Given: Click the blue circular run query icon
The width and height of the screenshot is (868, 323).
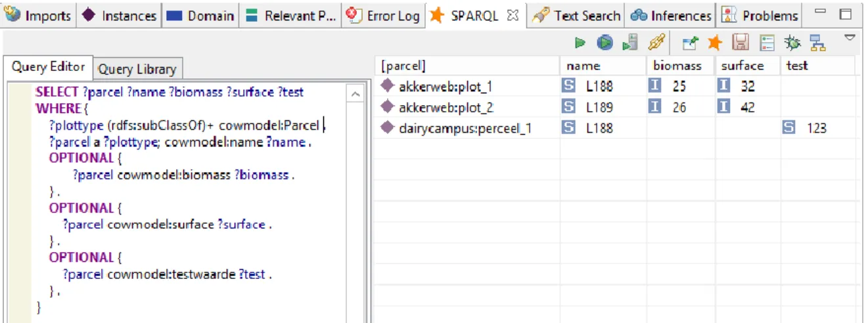Looking at the screenshot, I should [605, 43].
